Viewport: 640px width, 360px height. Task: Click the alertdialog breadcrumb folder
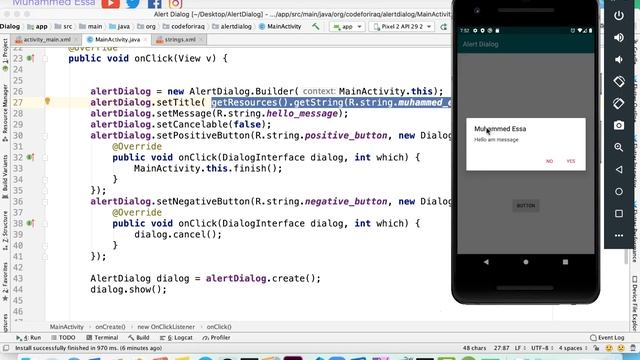point(232,27)
